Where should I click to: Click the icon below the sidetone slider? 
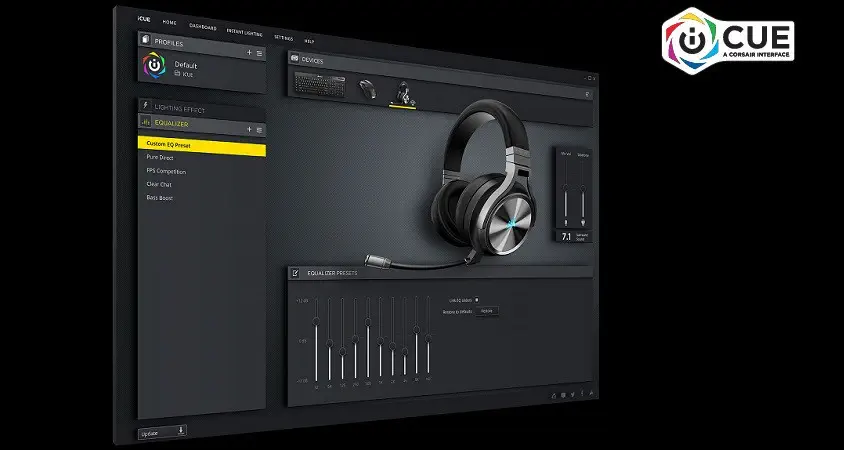tap(583, 222)
